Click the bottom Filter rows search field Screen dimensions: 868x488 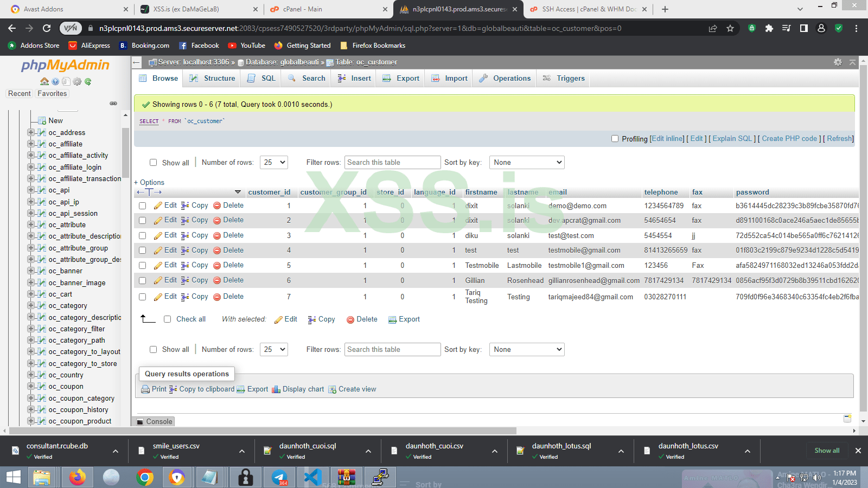tap(392, 350)
